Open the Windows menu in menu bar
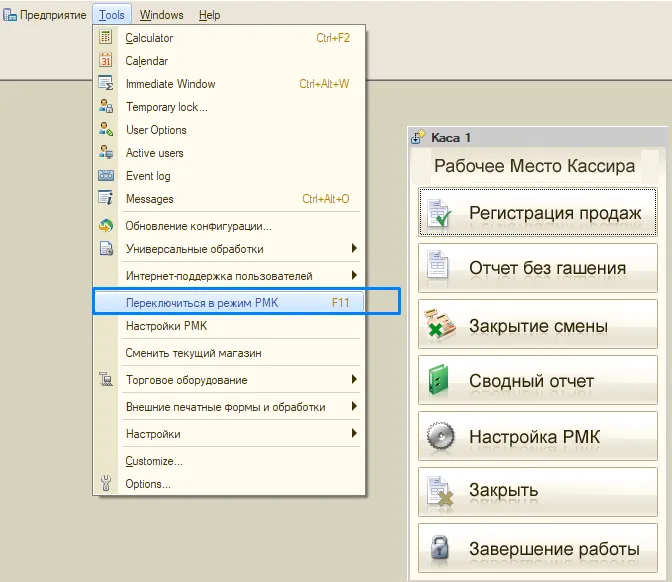Image resolution: width=672 pixels, height=582 pixels. click(162, 15)
